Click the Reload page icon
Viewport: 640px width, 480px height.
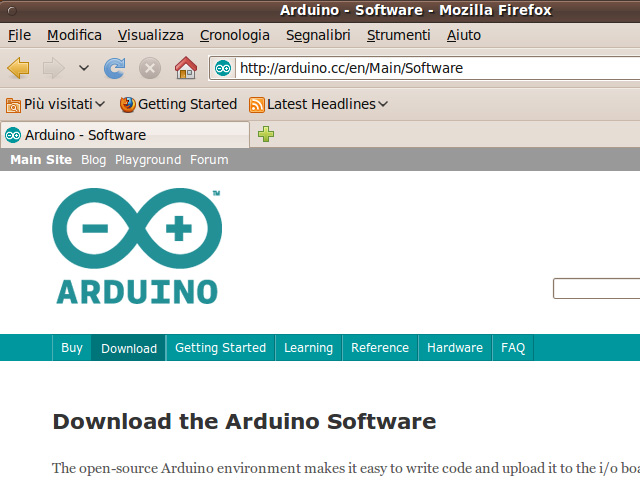(115, 68)
